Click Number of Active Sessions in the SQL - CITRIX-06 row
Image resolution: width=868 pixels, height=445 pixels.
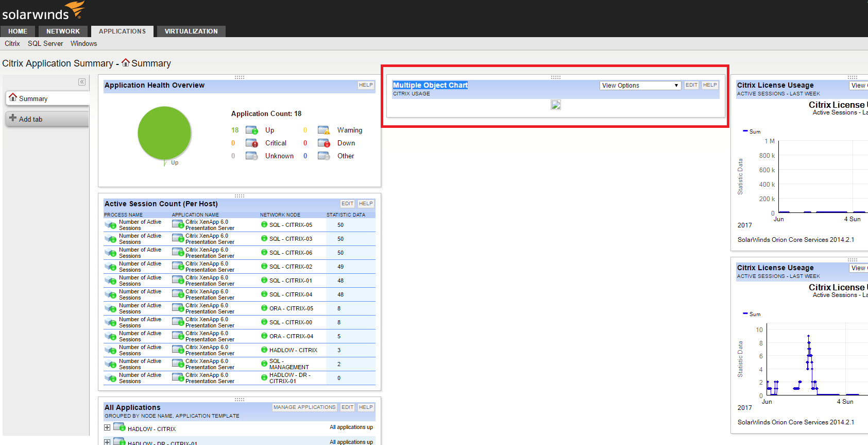pyautogui.click(x=140, y=253)
